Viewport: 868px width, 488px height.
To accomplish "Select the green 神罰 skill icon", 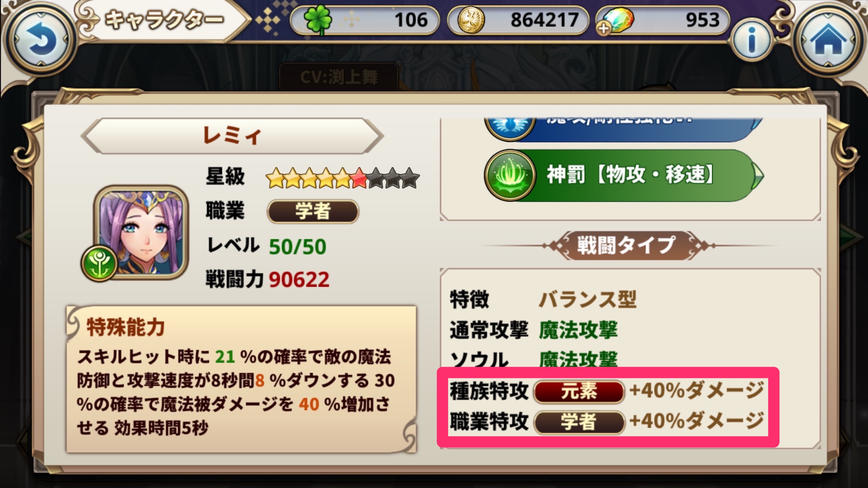I will click(510, 175).
